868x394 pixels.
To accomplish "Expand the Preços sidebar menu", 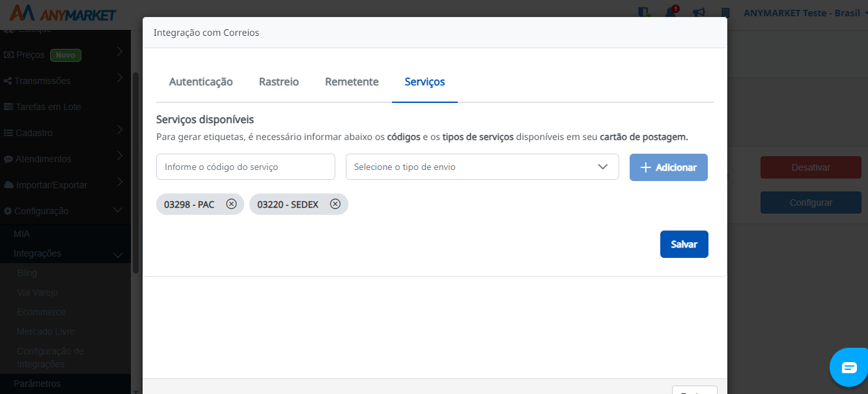I will [x=65, y=55].
